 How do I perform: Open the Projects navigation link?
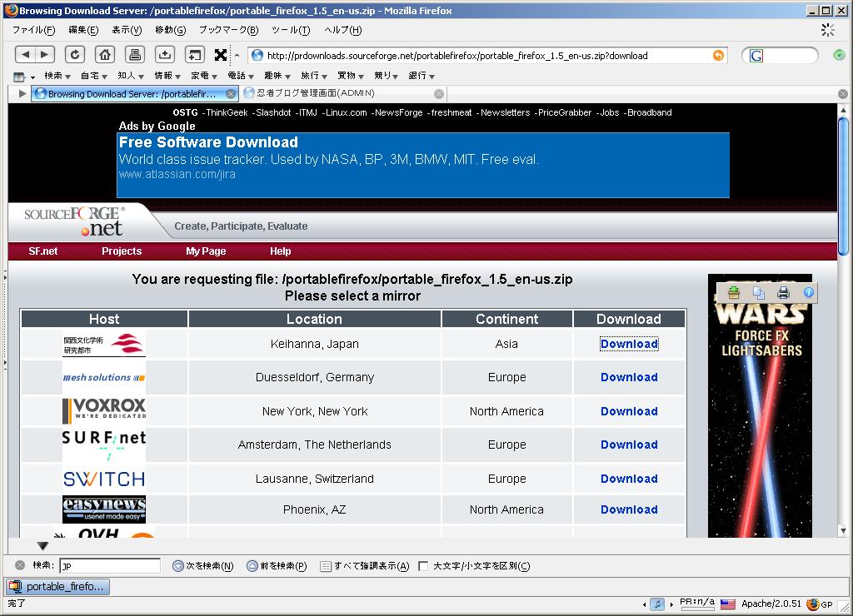(122, 251)
